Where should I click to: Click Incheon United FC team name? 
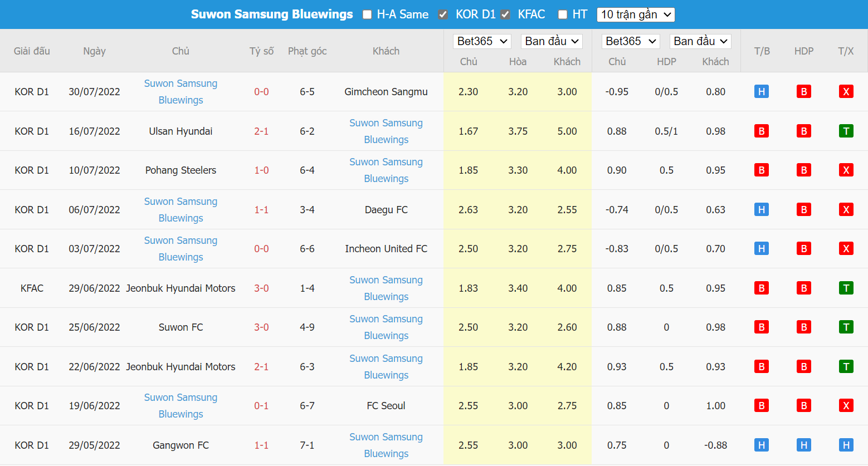point(386,249)
